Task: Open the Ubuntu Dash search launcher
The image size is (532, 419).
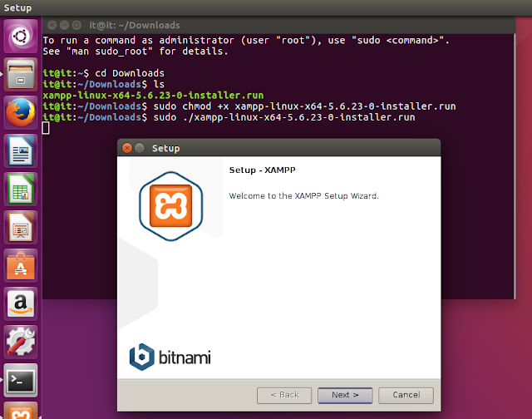Action: pos(20,36)
